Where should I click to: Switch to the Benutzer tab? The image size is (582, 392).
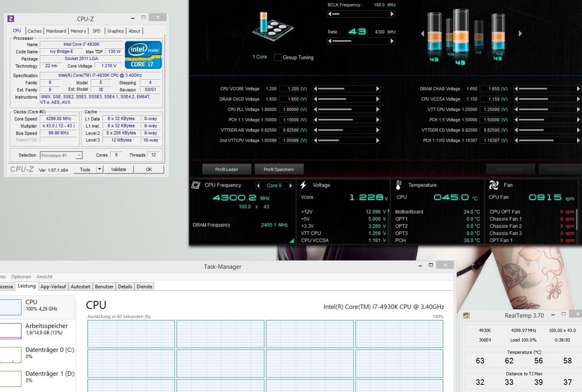104,287
